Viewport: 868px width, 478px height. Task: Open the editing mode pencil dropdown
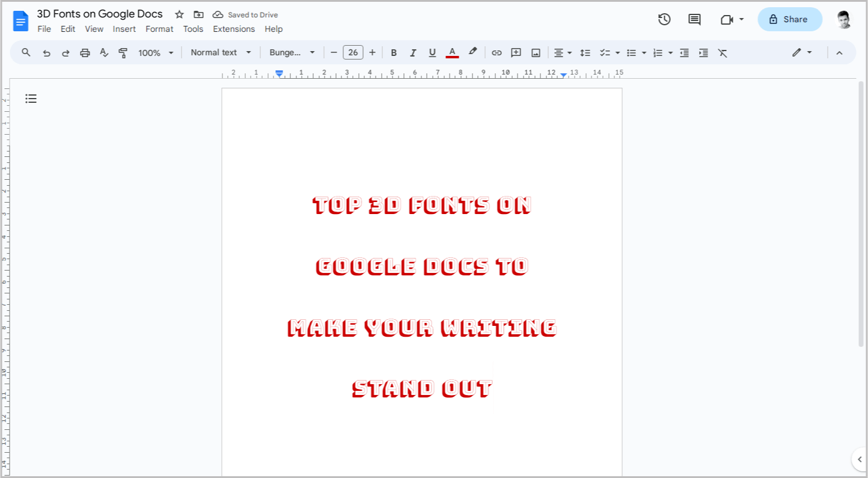pos(802,52)
